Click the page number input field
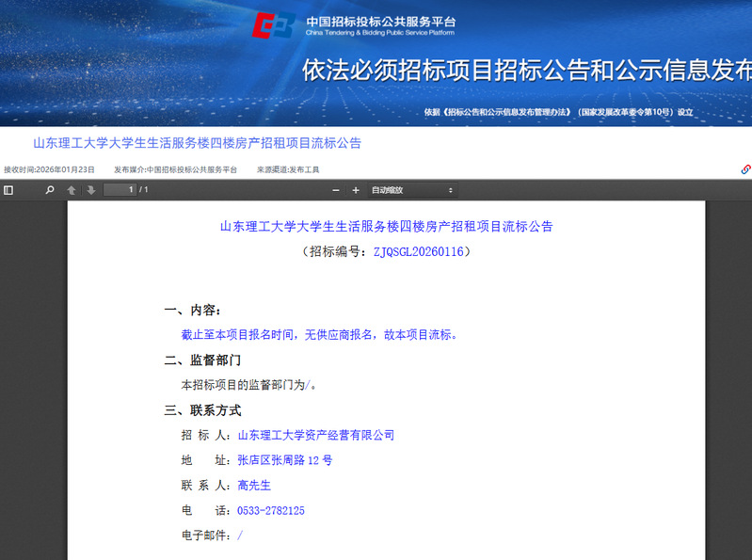The width and height of the screenshot is (752, 560). click(119, 190)
